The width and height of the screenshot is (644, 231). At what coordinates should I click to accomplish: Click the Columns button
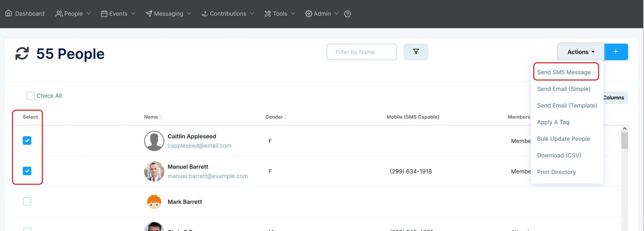615,98
